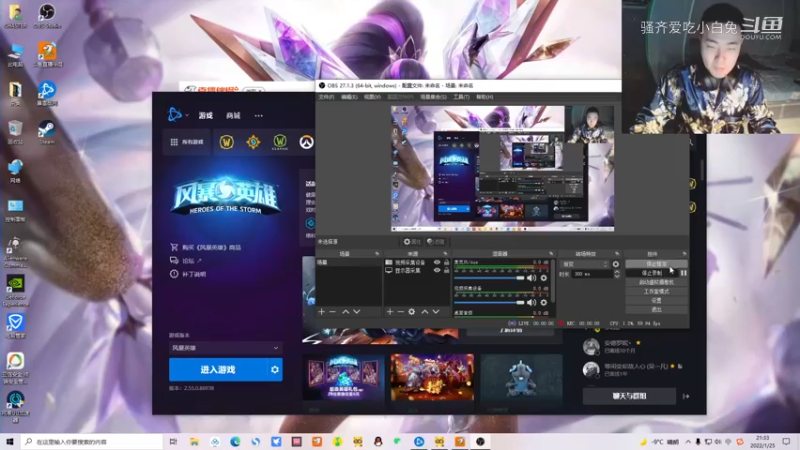Select the World of Warcraft game icon
This screenshot has width=800, height=450.
(227, 142)
